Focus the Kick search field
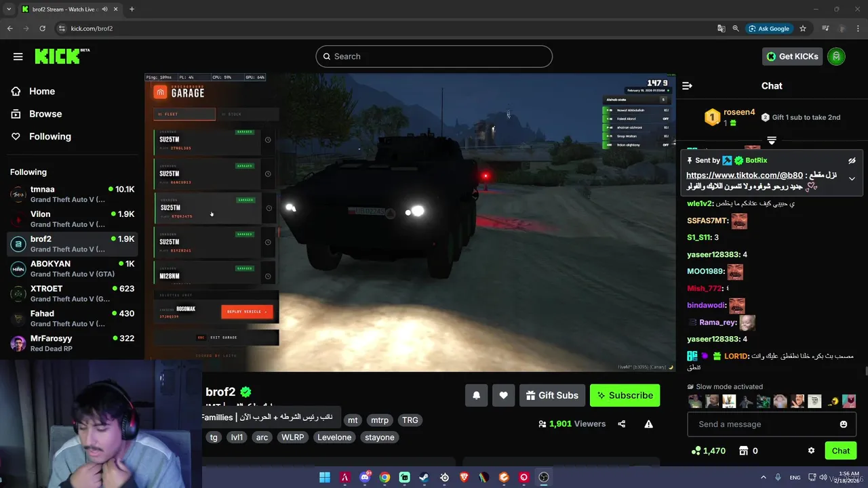Viewport: 868px width, 488px height. pyautogui.click(x=434, y=56)
